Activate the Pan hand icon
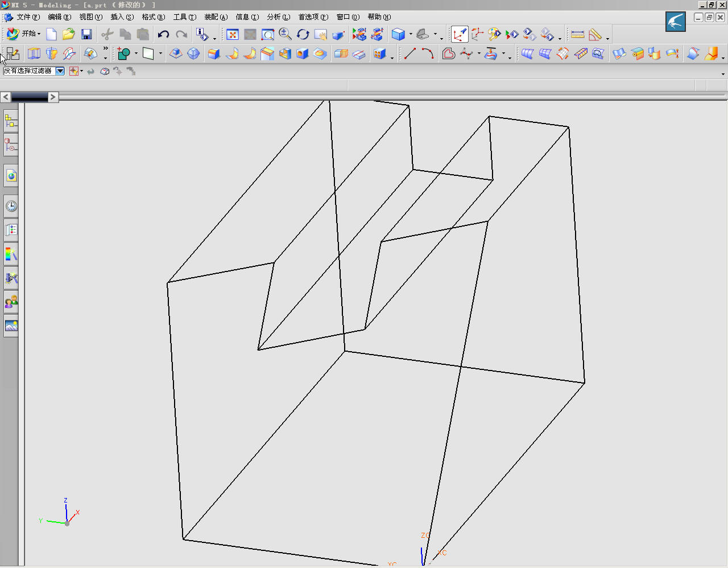Screen dimensions: 728x568 point(321,35)
